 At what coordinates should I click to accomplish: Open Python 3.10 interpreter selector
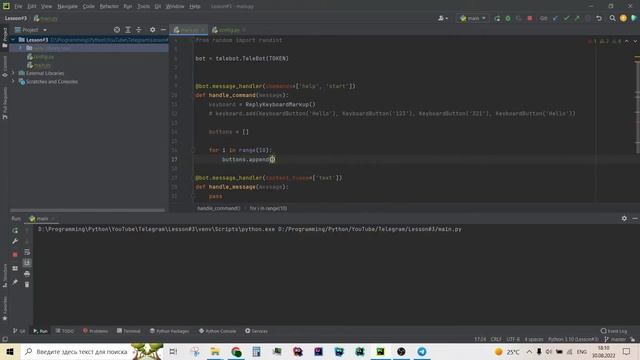click(573, 339)
